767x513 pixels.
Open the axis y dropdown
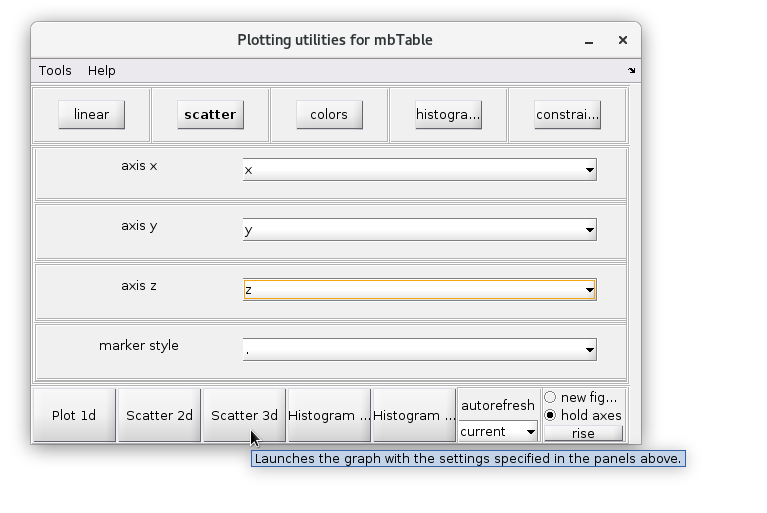point(420,230)
